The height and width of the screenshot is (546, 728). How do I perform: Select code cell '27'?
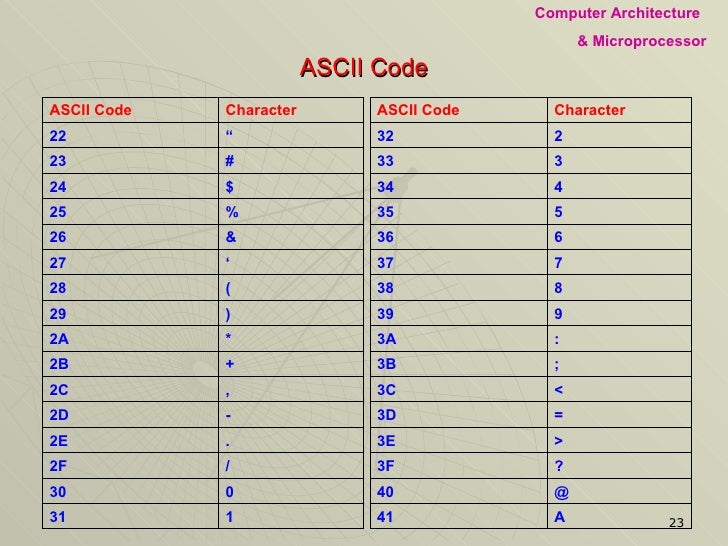click(130, 262)
